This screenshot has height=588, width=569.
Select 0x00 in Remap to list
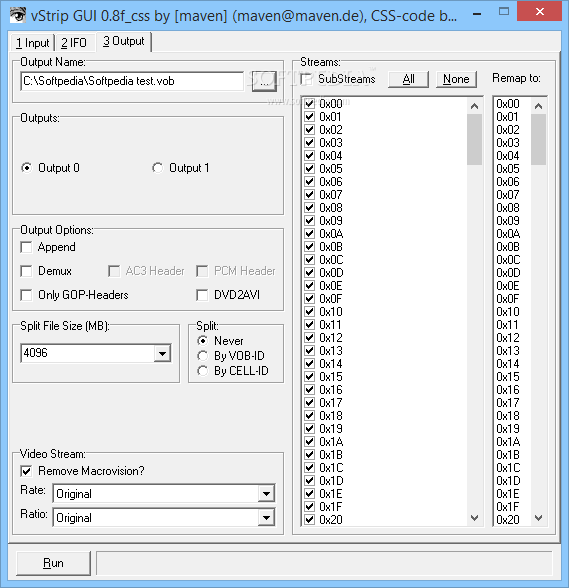(x=508, y=104)
